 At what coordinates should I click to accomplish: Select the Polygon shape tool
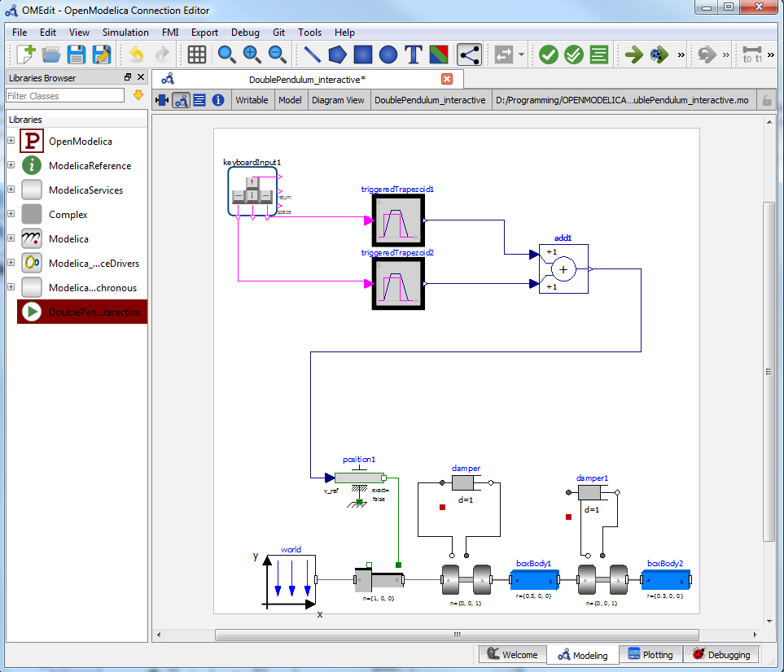coord(337,55)
